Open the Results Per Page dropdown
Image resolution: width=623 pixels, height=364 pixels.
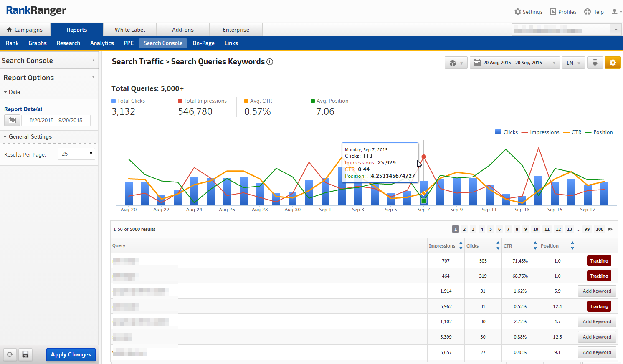[76, 154]
